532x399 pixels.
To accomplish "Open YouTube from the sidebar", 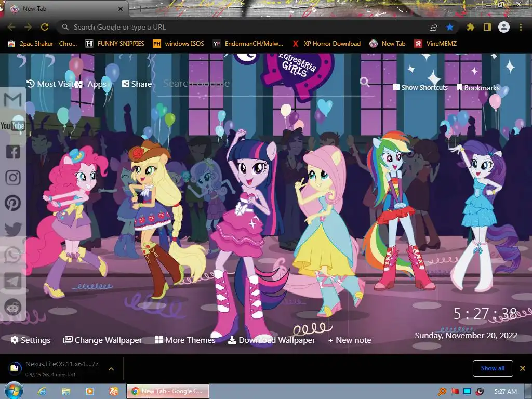I will [x=12, y=126].
